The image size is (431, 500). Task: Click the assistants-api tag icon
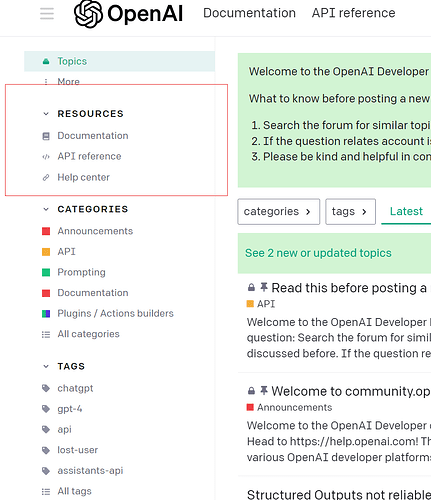click(x=46, y=471)
